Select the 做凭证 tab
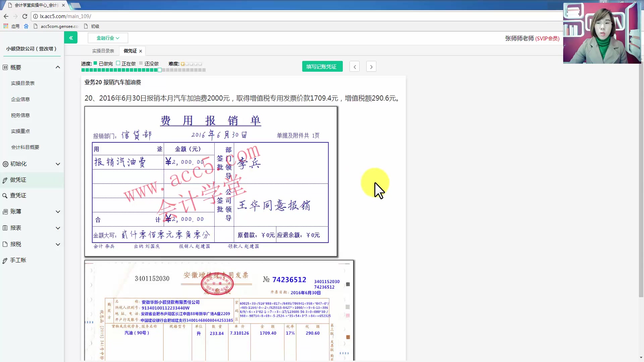This screenshot has height=362, width=644. click(x=129, y=51)
